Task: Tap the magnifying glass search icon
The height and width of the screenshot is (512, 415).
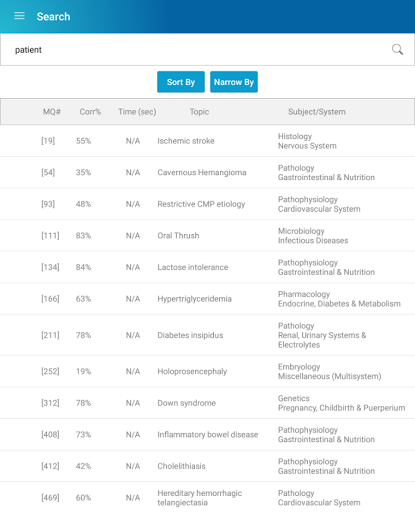Action: coord(397,50)
